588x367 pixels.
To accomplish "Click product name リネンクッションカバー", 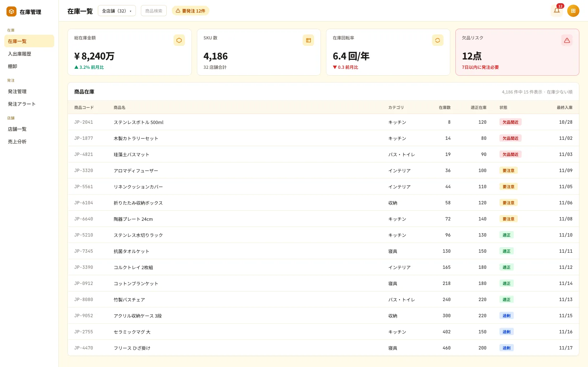I will pos(138,187).
